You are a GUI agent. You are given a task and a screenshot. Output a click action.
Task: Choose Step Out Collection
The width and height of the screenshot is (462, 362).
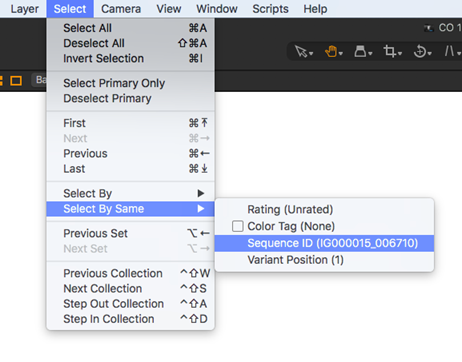click(130, 304)
